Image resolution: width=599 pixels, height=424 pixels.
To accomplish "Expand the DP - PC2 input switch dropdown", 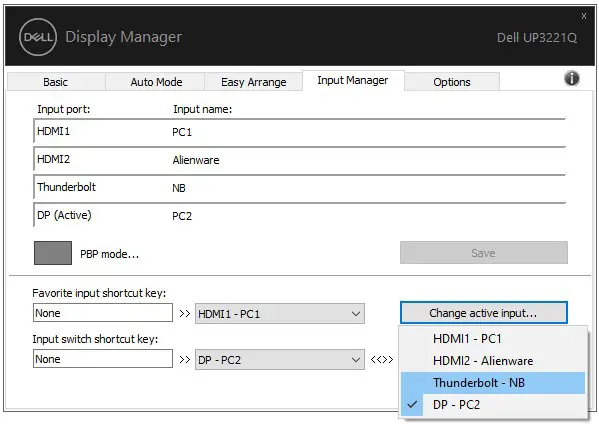I will click(280, 359).
